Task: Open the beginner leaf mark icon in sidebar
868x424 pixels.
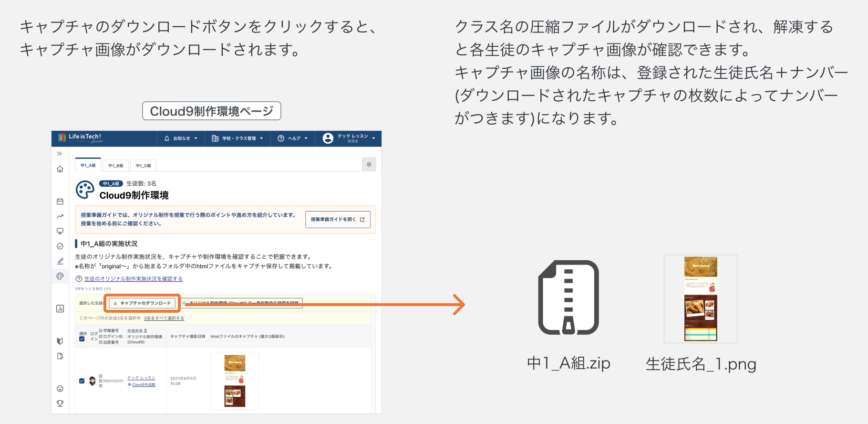Action: (x=60, y=341)
